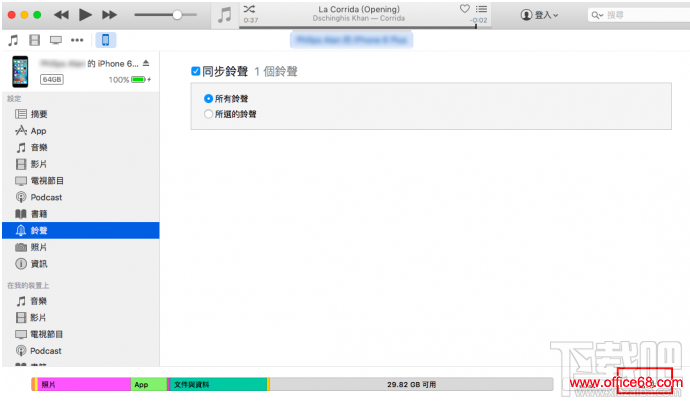Open App in the settings sidebar
The width and height of the screenshot is (690, 402).
point(81,131)
